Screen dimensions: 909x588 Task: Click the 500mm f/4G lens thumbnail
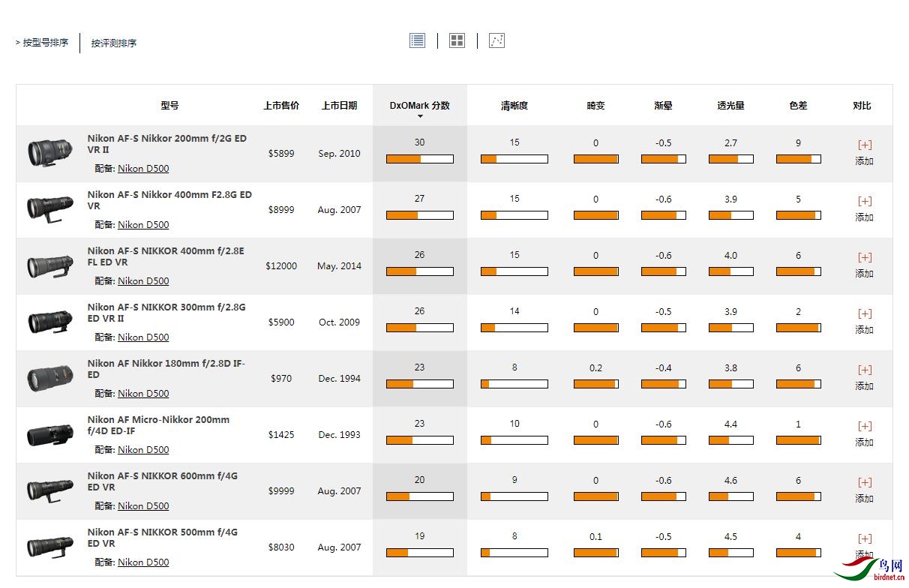point(50,547)
